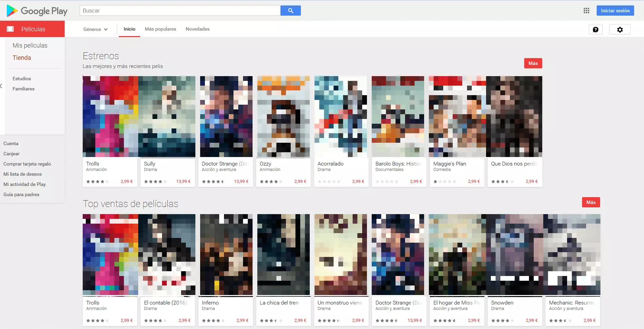Open the help question mark icon
644x329 pixels.
[x=596, y=30]
